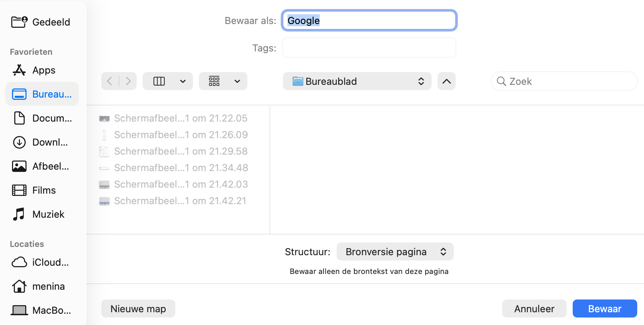Open the grouping options dropdown
Viewport: 644px width, 325px height.
pos(223,81)
